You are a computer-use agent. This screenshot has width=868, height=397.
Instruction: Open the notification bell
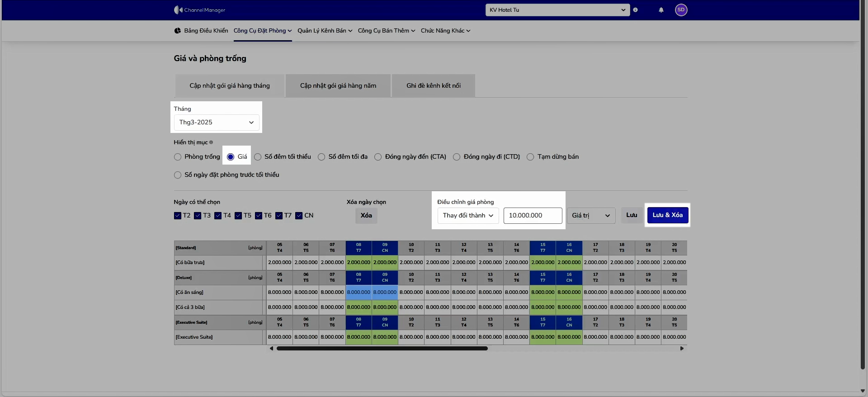click(661, 10)
